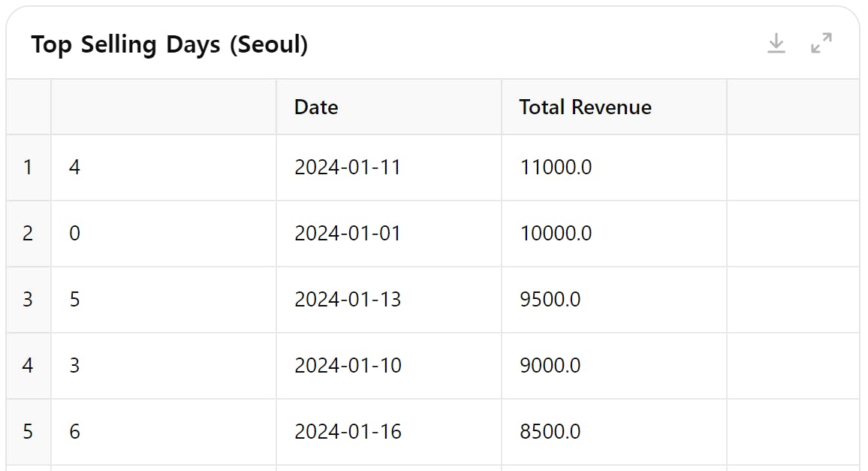The image size is (868, 471).
Task: Select row number 5
Action: pyautogui.click(x=28, y=431)
